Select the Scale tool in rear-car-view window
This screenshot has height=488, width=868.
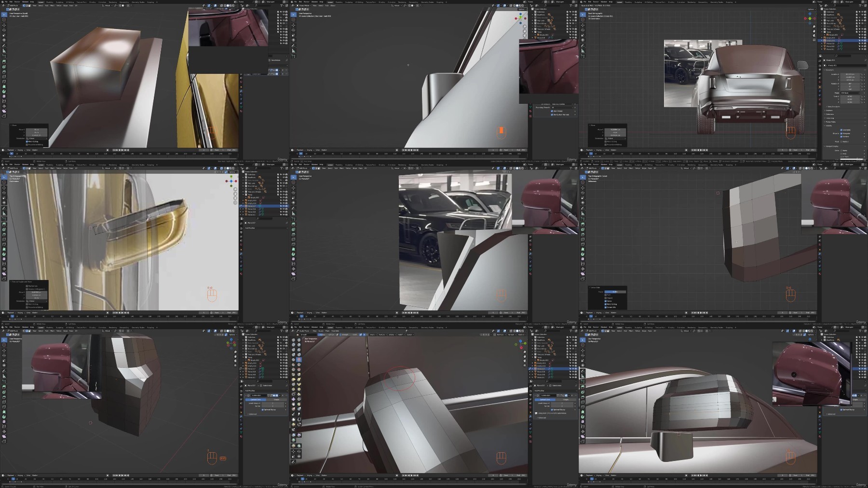click(x=583, y=35)
